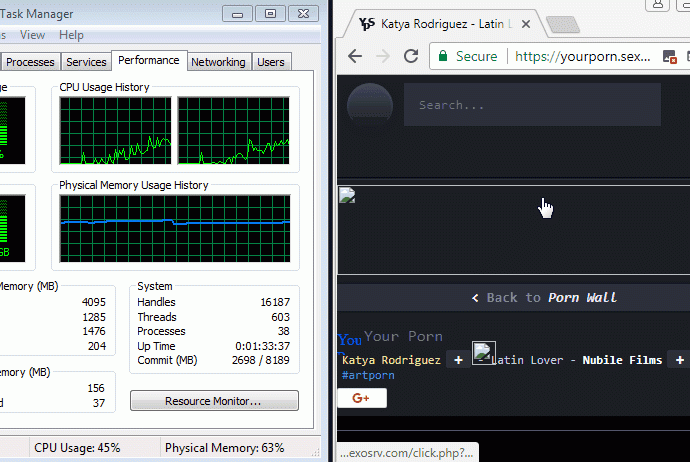Click the System group label
This screenshot has width=690, height=462.
click(154, 286)
